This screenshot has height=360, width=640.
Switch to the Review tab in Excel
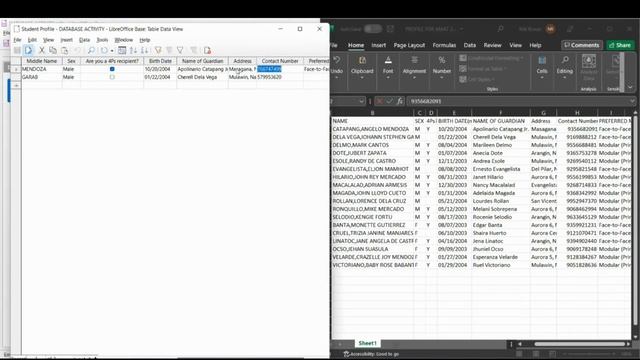tap(492, 45)
